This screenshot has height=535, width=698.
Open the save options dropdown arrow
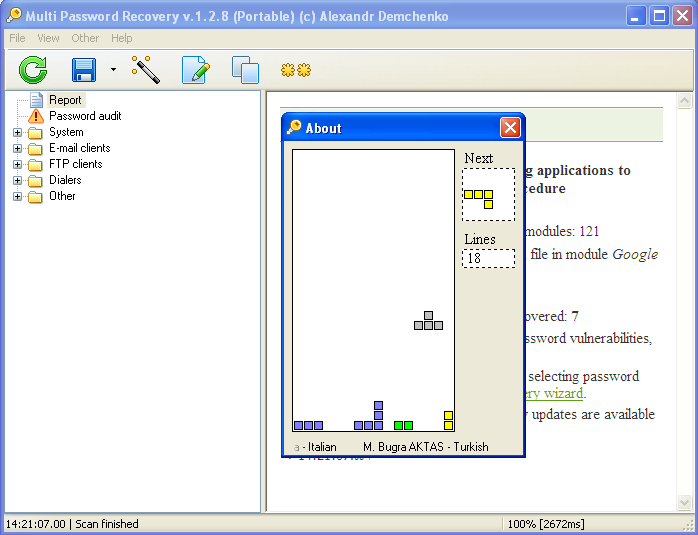click(x=114, y=69)
